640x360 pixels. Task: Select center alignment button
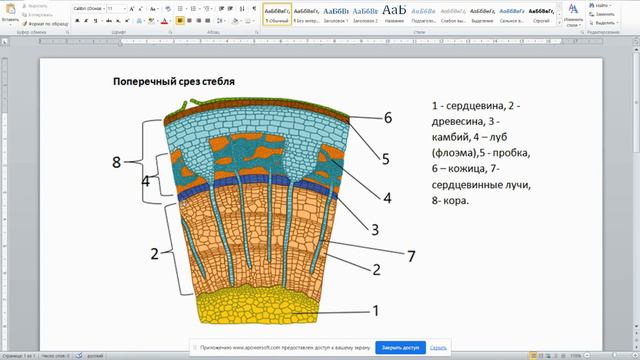[x=189, y=20]
